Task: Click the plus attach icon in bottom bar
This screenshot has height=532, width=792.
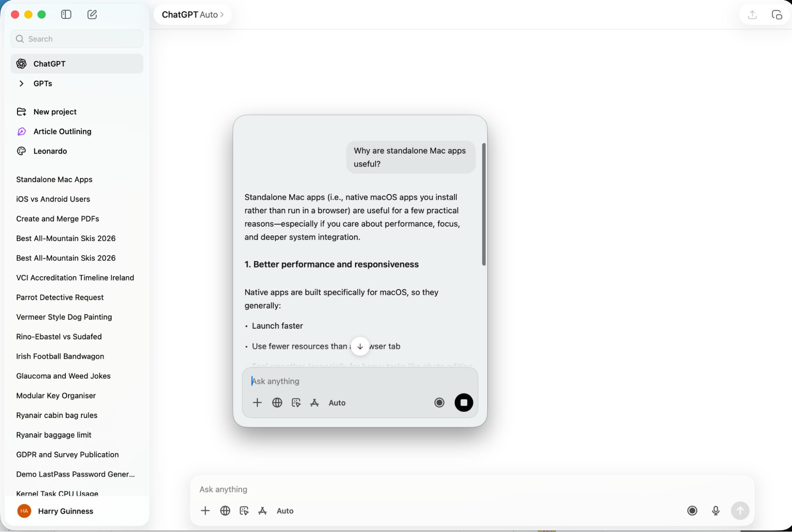Action: [x=205, y=511]
